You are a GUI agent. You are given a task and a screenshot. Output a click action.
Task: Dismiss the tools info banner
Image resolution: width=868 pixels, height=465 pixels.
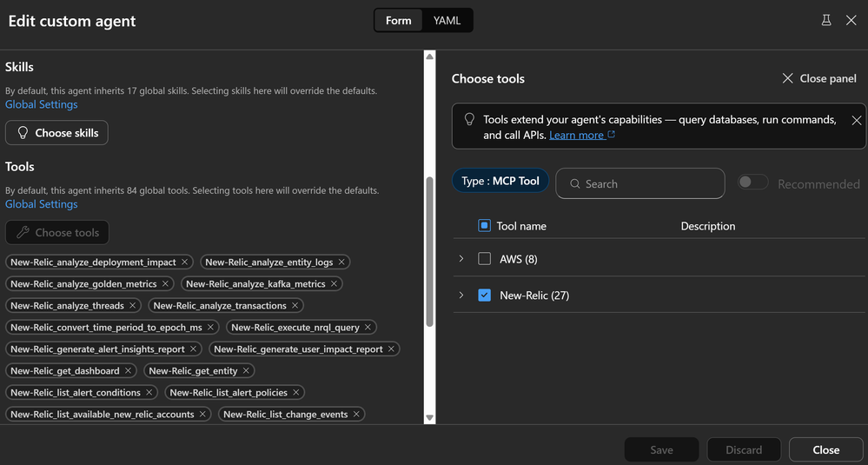(x=857, y=121)
